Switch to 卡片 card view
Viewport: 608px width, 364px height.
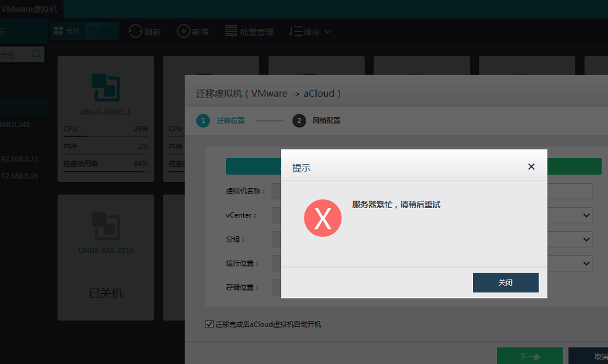click(x=67, y=31)
